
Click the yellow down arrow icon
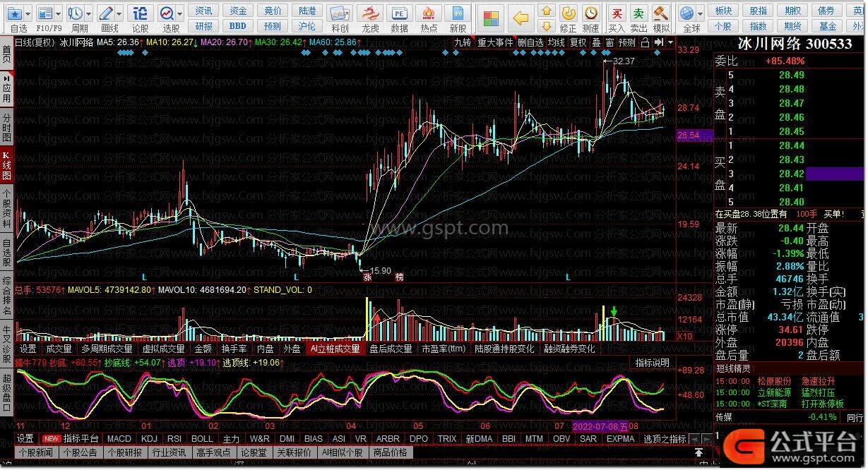[546, 26]
